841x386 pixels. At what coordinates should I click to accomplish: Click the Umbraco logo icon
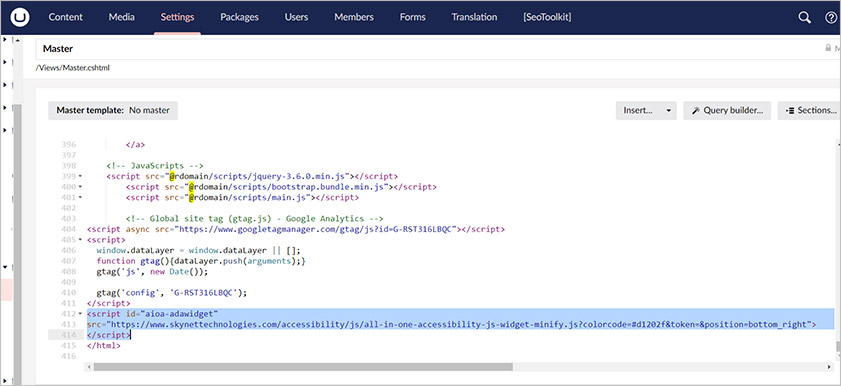pos(20,17)
